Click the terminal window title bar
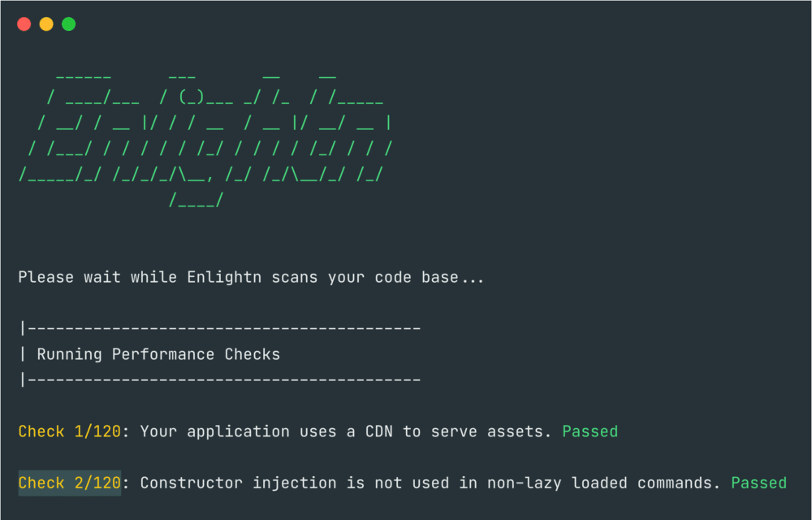 click(406, 24)
